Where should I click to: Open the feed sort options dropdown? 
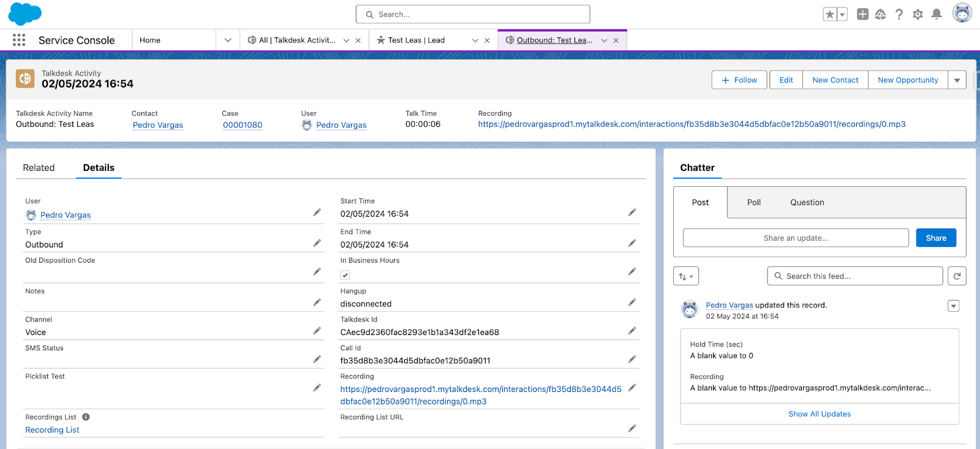(x=686, y=276)
